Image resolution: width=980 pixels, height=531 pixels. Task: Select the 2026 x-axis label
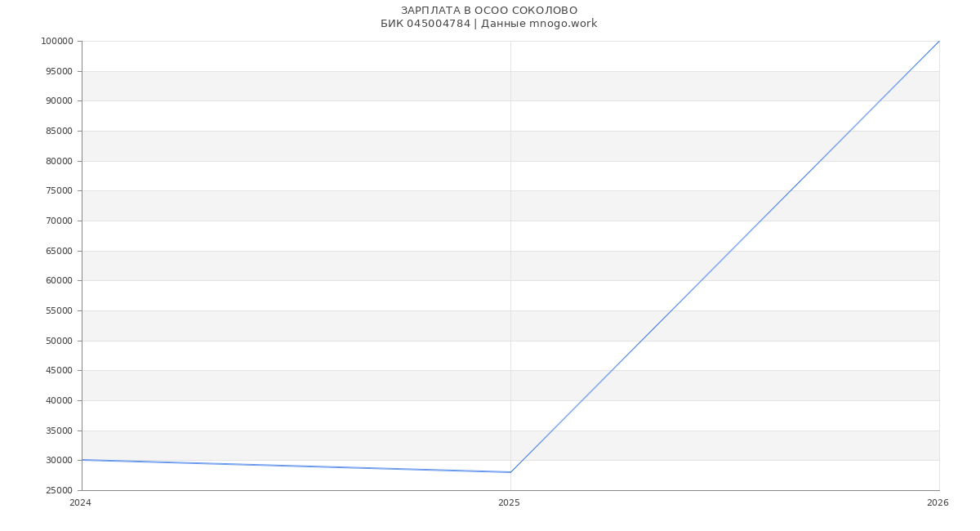coord(938,503)
